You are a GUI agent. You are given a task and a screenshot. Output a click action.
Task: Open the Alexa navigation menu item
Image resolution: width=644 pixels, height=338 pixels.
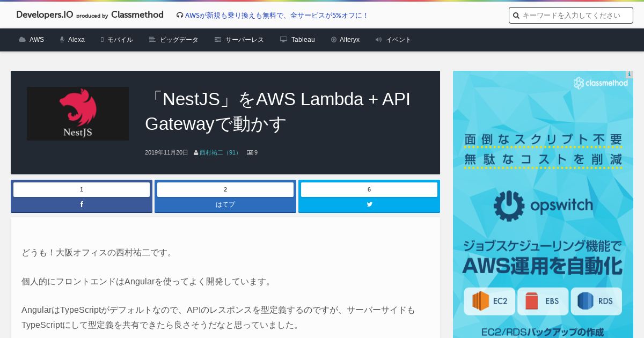(76, 40)
